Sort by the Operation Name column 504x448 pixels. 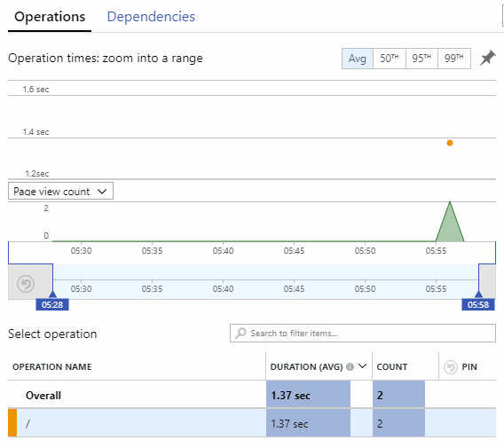point(52,366)
